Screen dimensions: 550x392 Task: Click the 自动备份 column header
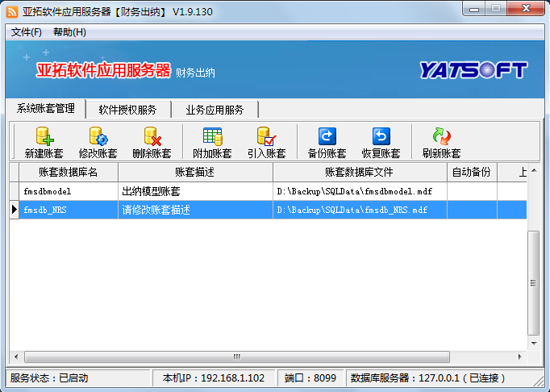(471, 173)
